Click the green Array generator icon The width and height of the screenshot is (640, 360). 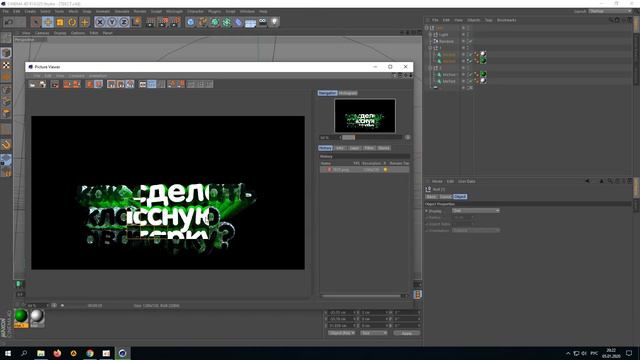(227, 22)
